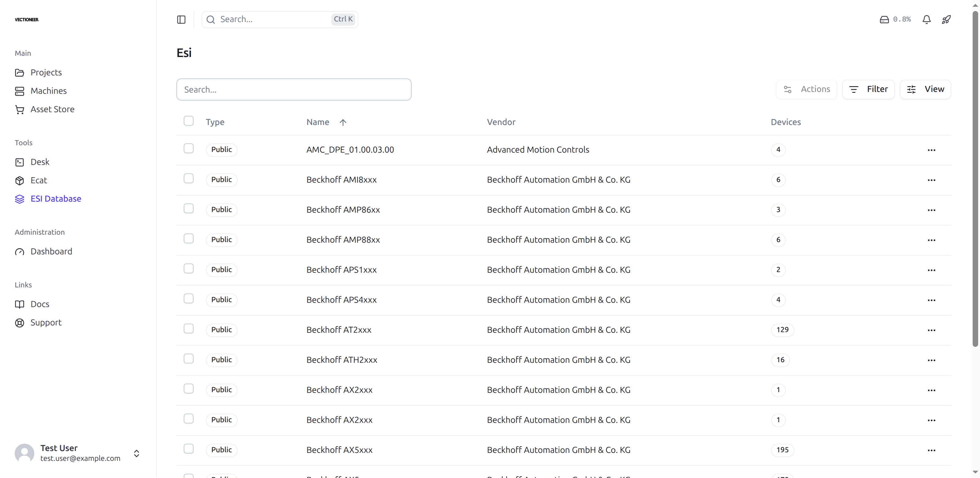This screenshot has height=478, width=980.
Task: Click the 195 devices badge
Action: click(782, 450)
